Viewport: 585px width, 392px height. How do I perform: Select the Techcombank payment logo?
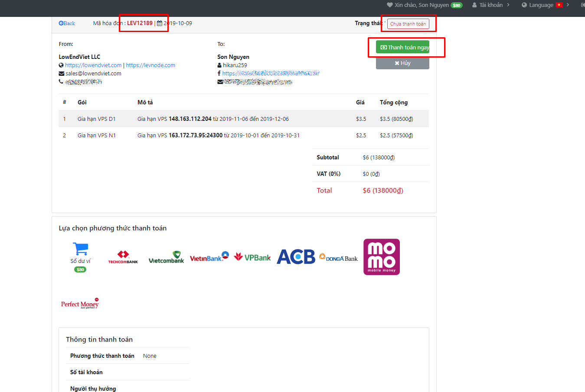123,257
